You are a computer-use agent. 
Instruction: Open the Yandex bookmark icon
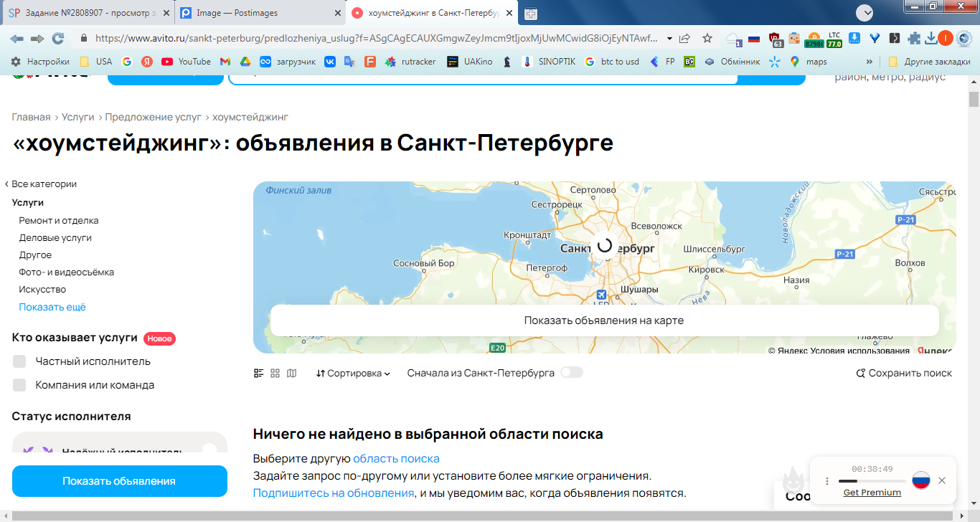click(x=147, y=62)
